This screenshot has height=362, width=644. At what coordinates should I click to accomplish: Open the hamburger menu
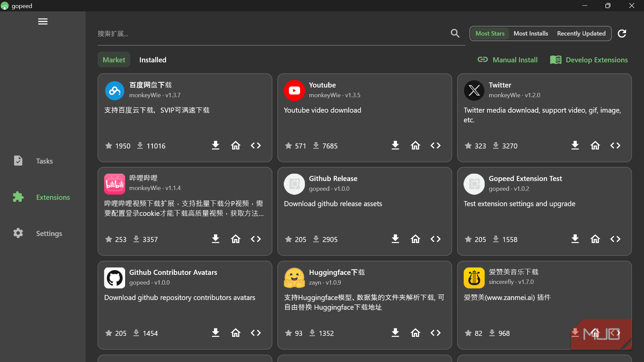tap(43, 21)
